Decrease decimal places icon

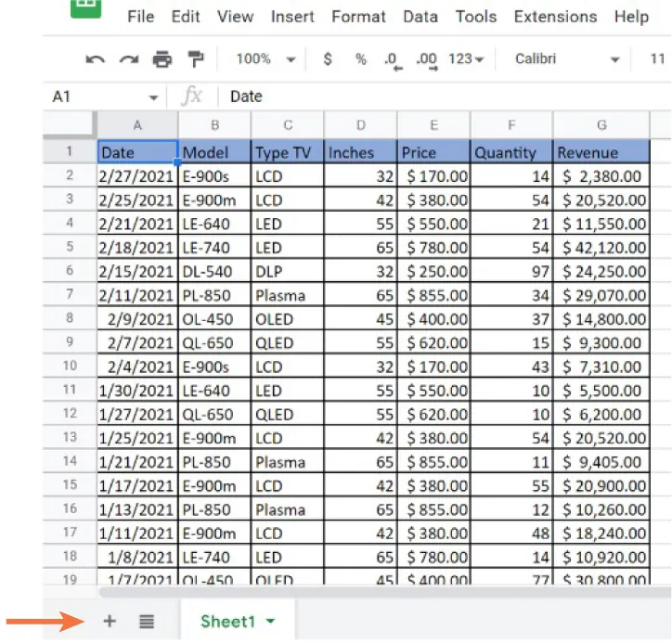(392, 60)
